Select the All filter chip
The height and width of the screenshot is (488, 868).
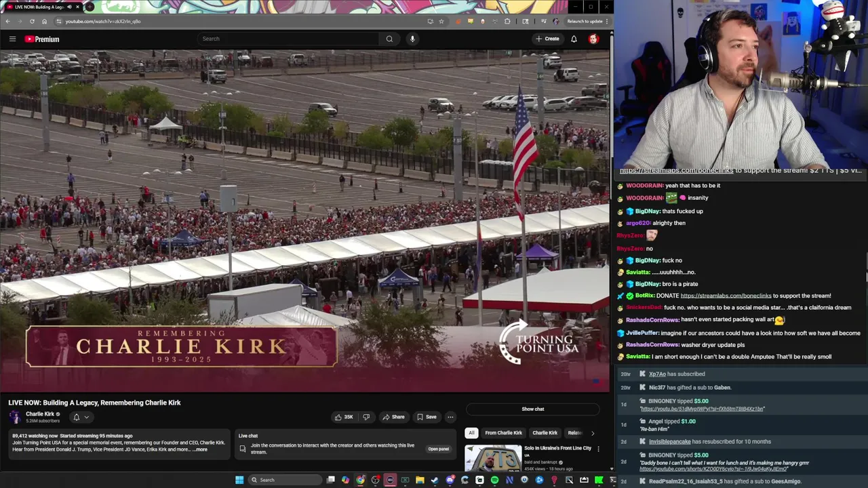[x=471, y=432]
